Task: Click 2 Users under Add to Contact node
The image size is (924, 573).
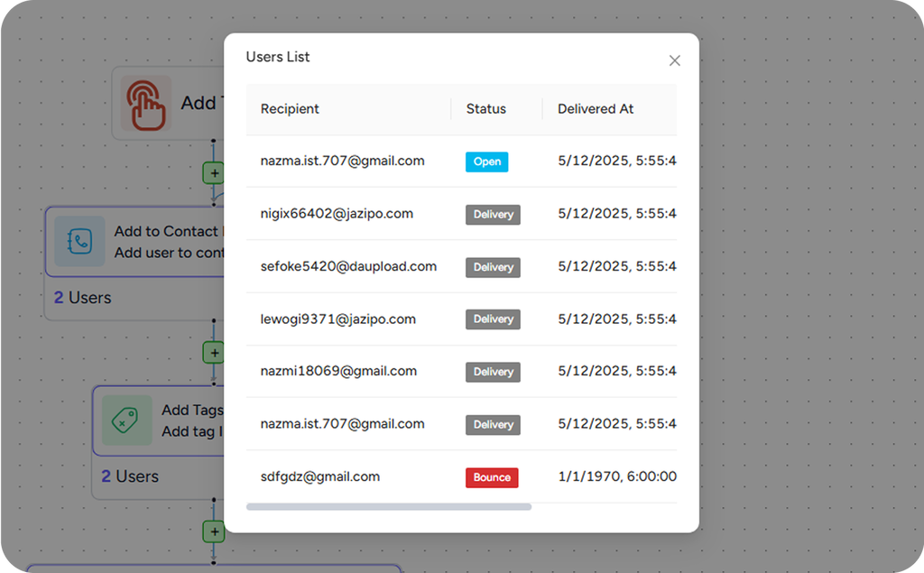Action: [82, 298]
